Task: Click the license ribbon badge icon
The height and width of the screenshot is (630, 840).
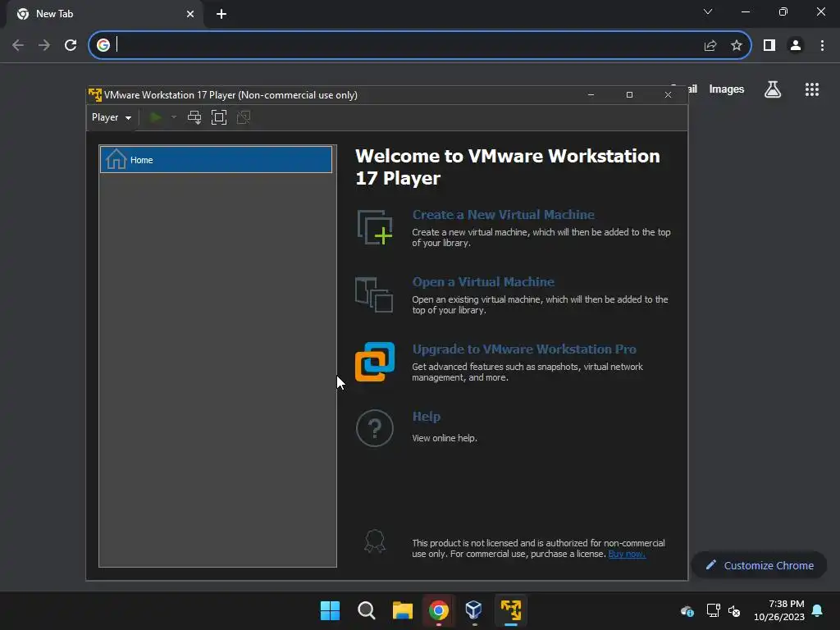Action: [x=375, y=541]
